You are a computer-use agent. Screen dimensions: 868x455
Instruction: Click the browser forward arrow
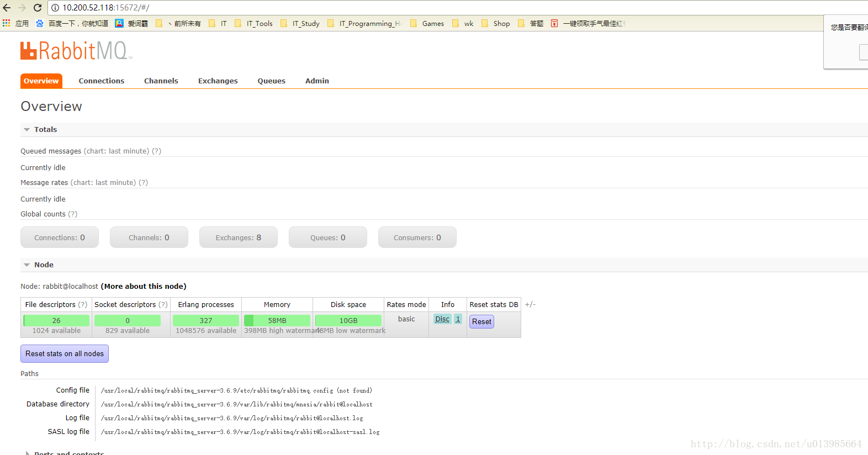click(x=22, y=8)
